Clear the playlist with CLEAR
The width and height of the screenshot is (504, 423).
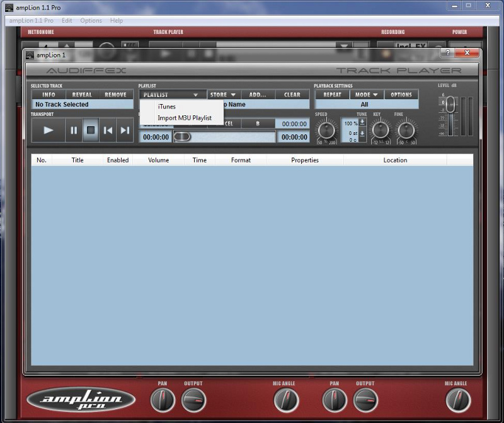[x=292, y=95]
